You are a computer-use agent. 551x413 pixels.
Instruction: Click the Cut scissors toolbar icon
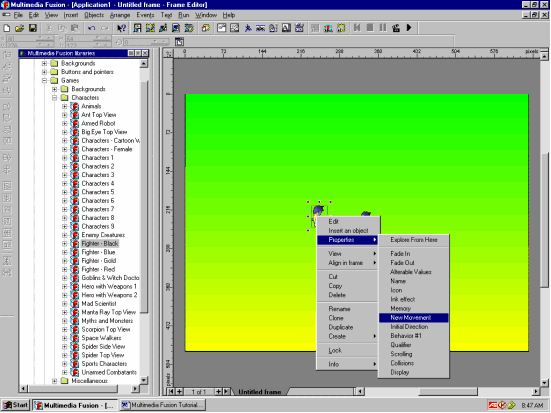[49, 28]
